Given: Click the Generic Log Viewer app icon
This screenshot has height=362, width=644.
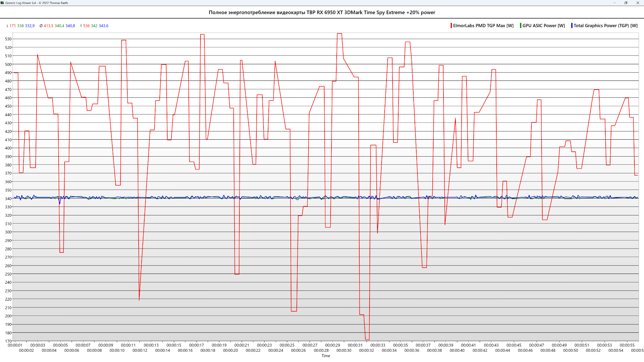Looking at the screenshot, I should tap(2, 3).
